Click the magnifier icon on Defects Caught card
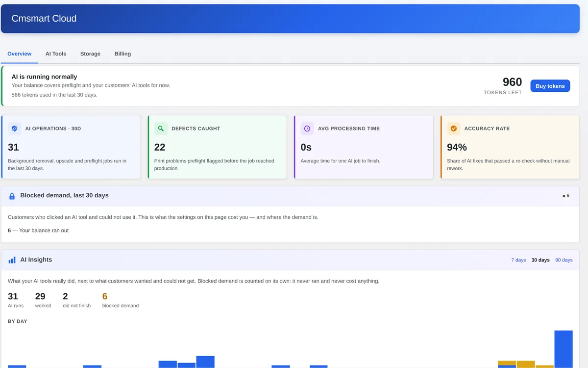This screenshot has width=588, height=368. (161, 129)
